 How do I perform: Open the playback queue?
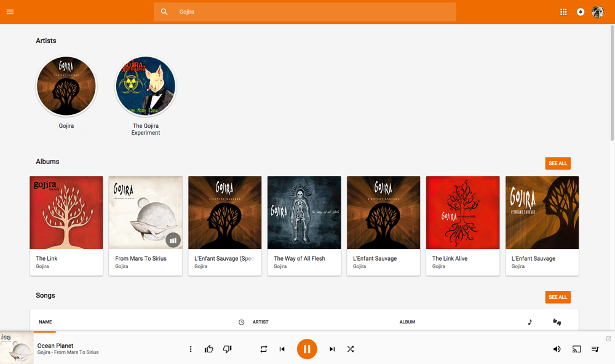595,349
